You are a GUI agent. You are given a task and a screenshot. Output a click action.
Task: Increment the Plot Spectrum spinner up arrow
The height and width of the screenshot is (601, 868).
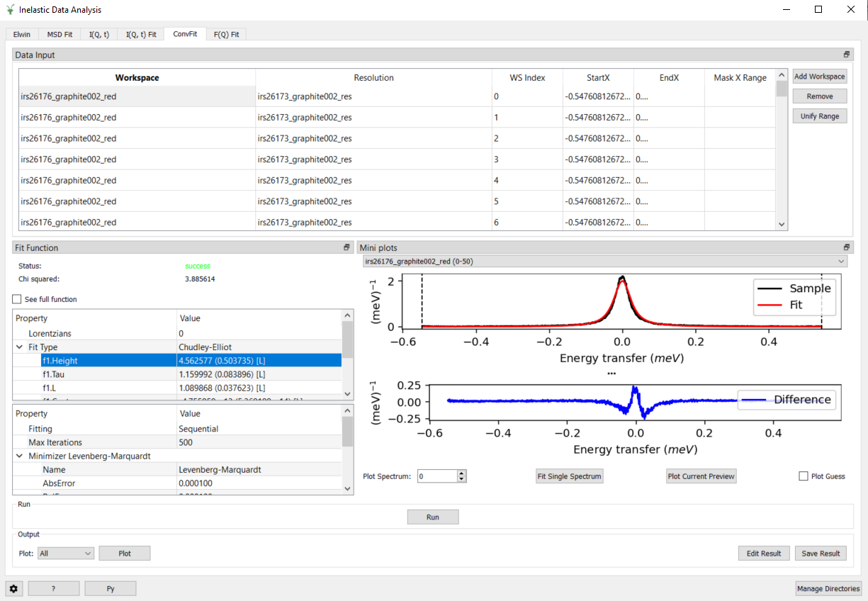(462, 473)
